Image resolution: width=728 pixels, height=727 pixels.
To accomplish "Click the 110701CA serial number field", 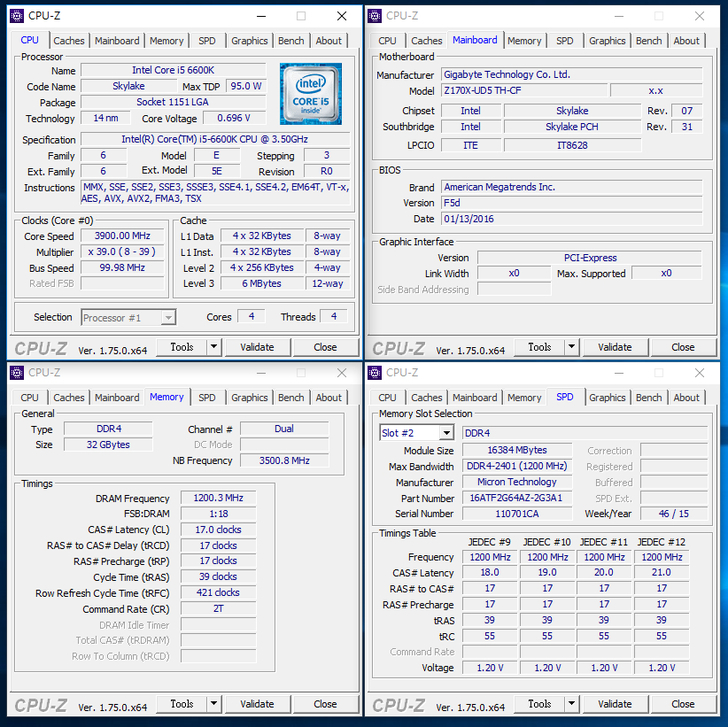I will 517,514.
